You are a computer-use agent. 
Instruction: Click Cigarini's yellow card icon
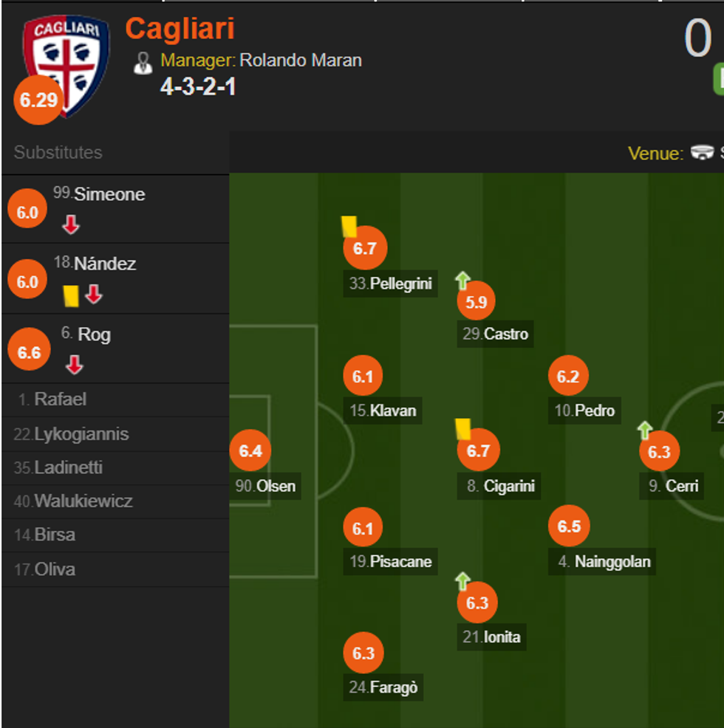coord(462,429)
